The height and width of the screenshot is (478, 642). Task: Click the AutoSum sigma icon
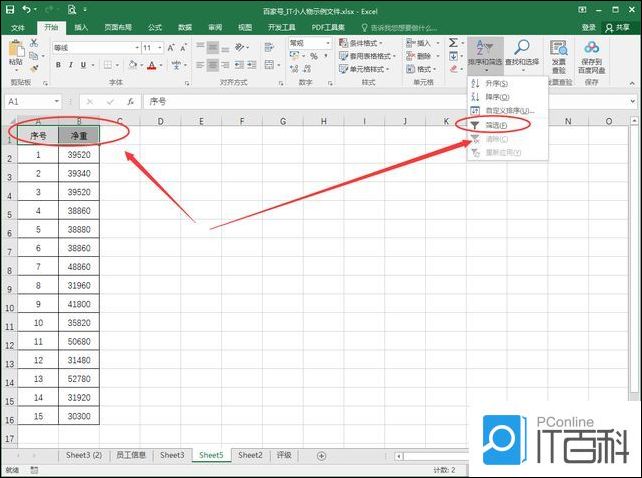453,43
